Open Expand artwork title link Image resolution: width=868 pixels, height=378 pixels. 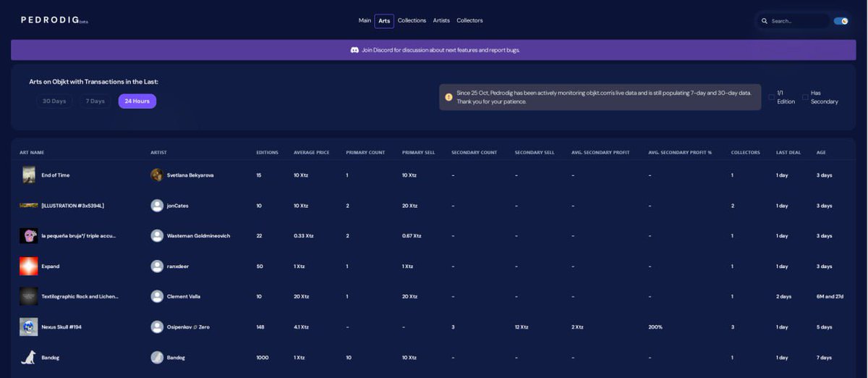[x=51, y=266]
